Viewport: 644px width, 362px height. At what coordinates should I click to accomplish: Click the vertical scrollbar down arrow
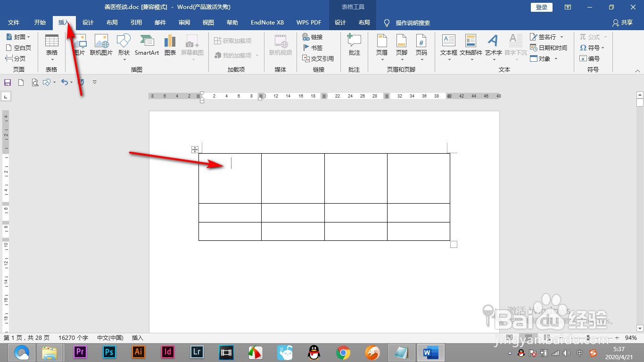(x=640, y=328)
